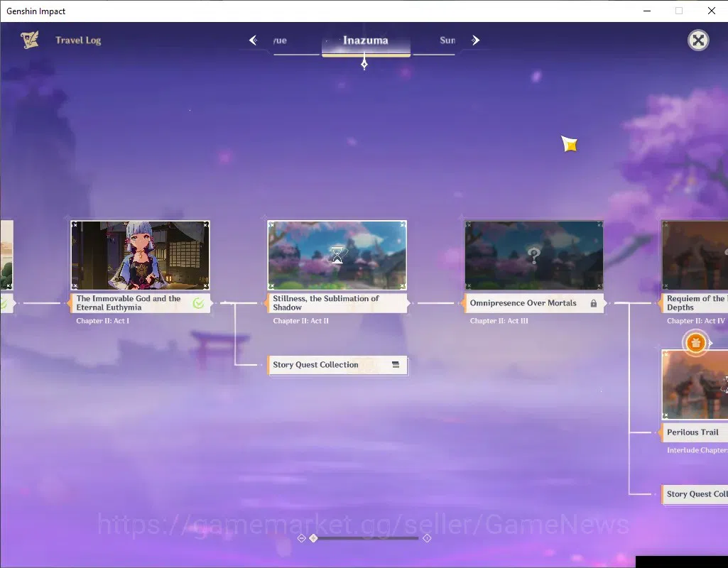This screenshot has width=728, height=568.
Task: Open the Perilous Trail thumbnail
Action: pyautogui.click(x=695, y=385)
